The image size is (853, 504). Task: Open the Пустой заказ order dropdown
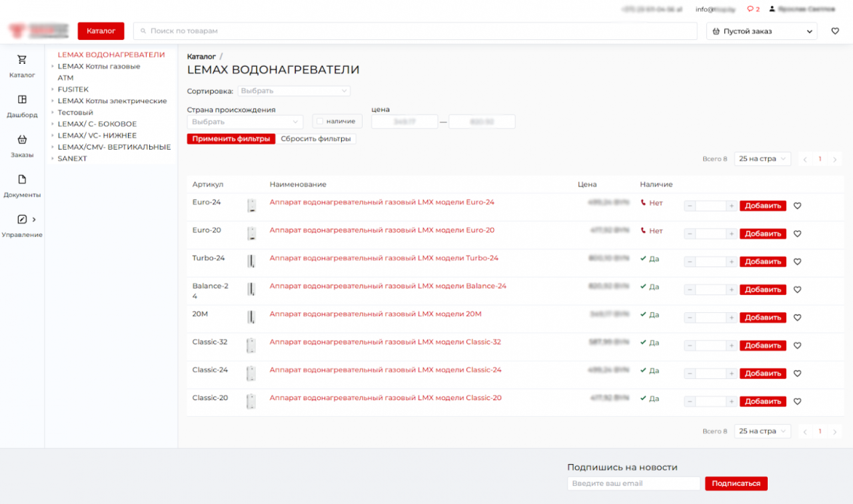762,31
